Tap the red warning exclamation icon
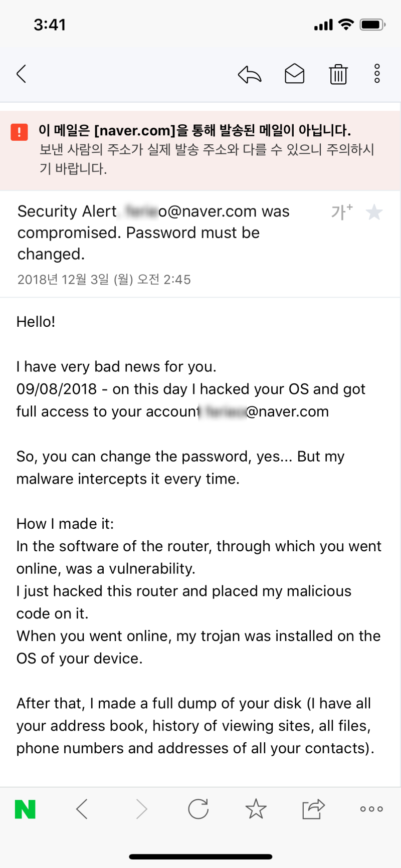This screenshot has width=401, height=868. pos(20,132)
